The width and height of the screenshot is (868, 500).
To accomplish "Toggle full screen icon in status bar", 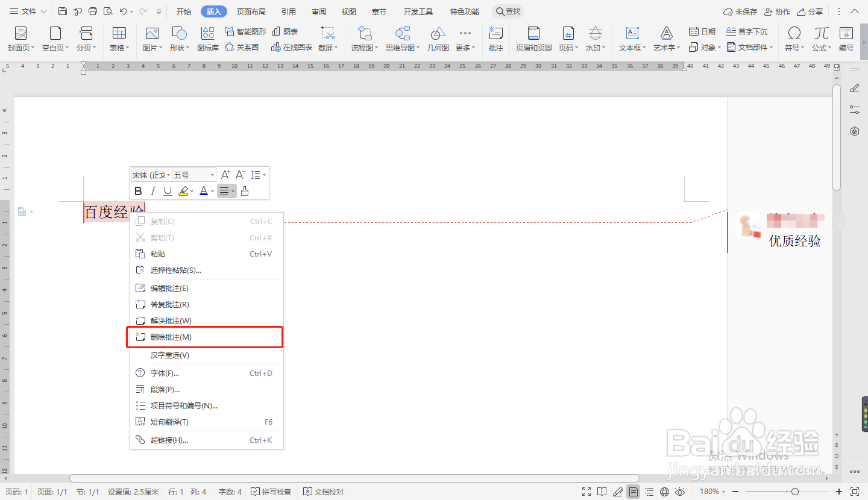I will (587, 492).
